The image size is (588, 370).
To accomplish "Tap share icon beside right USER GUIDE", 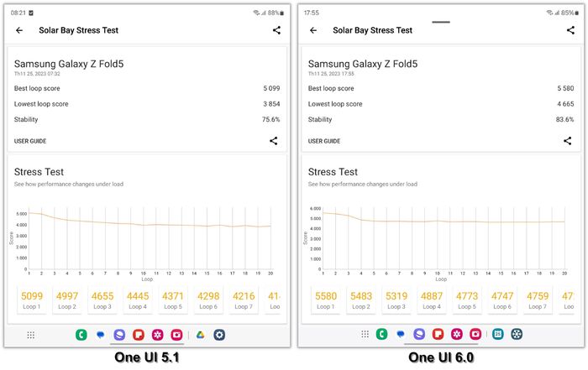I will (567, 141).
